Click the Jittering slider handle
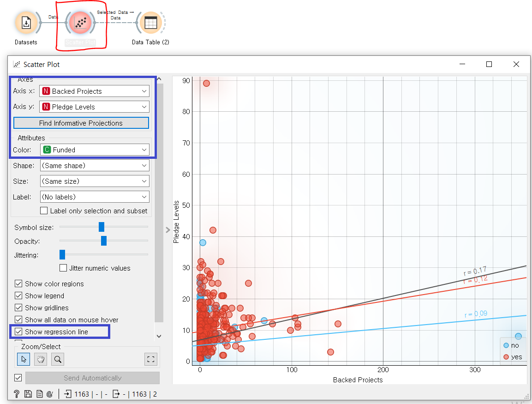Screen dimensions: 532x404 click(62, 254)
